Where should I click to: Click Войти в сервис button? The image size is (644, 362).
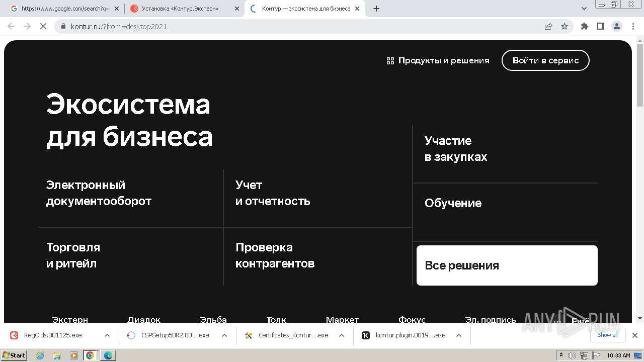[545, 60]
